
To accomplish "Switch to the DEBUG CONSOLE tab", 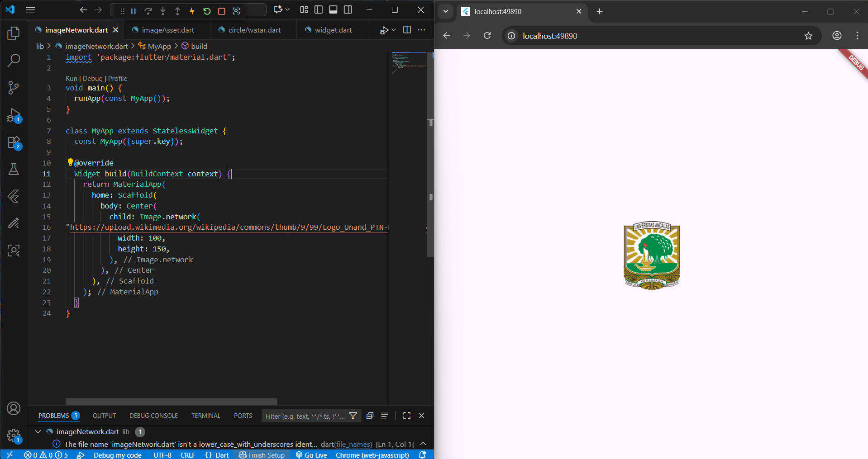I will (x=153, y=416).
